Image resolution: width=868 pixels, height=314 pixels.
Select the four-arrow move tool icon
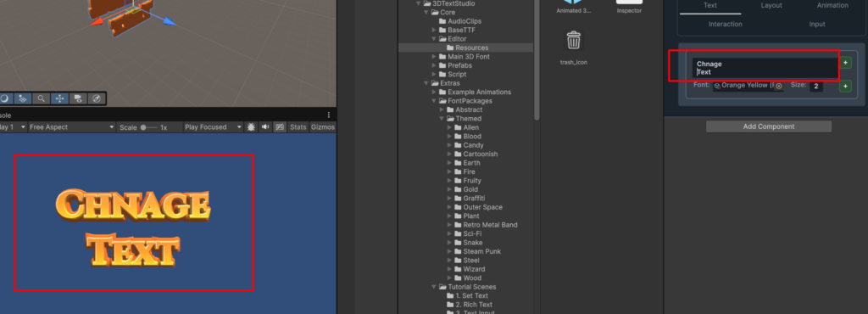[x=59, y=98]
